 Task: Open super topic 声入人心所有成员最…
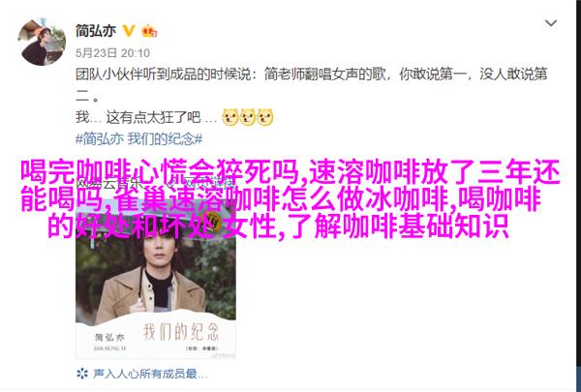pos(150,374)
